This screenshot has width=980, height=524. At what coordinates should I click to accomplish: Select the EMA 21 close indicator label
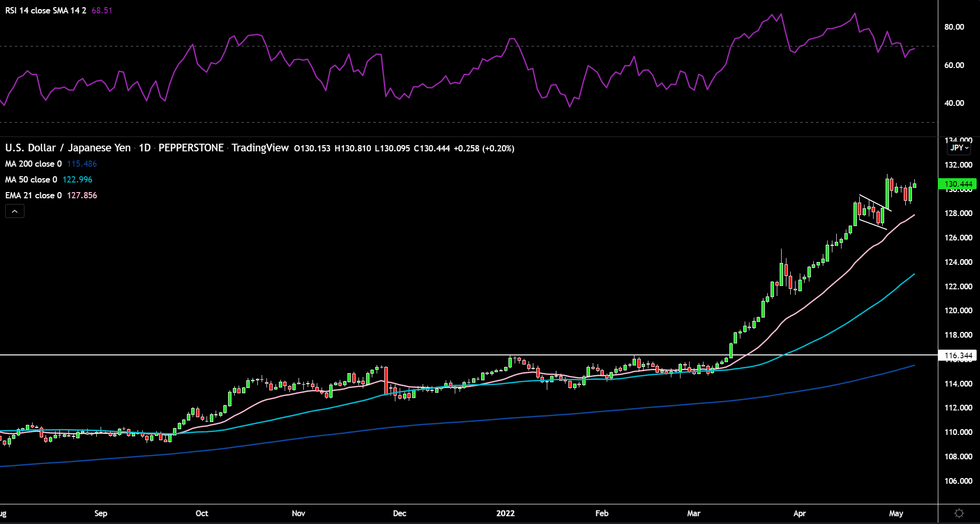pyautogui.click(x=33, y=195)
